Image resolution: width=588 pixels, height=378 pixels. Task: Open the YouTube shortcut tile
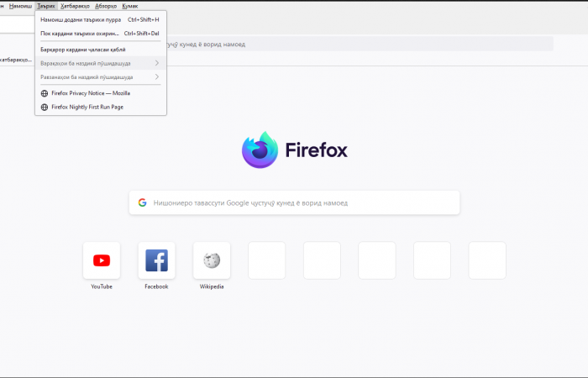(102, 260)
